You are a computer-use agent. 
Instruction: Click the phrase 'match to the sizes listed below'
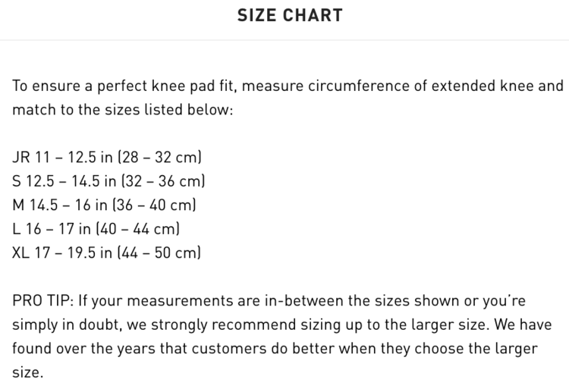point(121,110)
